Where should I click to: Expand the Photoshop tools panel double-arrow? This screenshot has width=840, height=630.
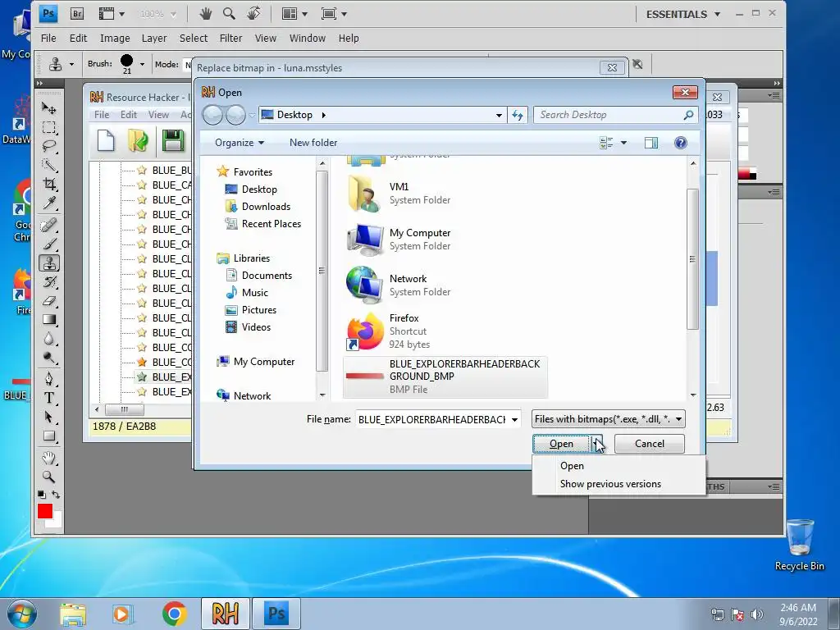(x=39, y=84)
